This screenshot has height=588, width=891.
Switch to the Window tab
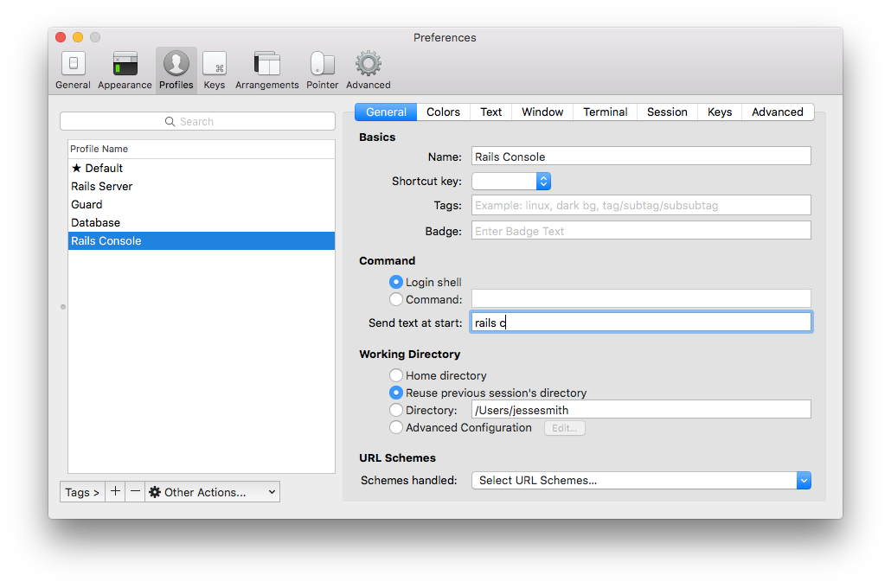click(x=542, y=112)
